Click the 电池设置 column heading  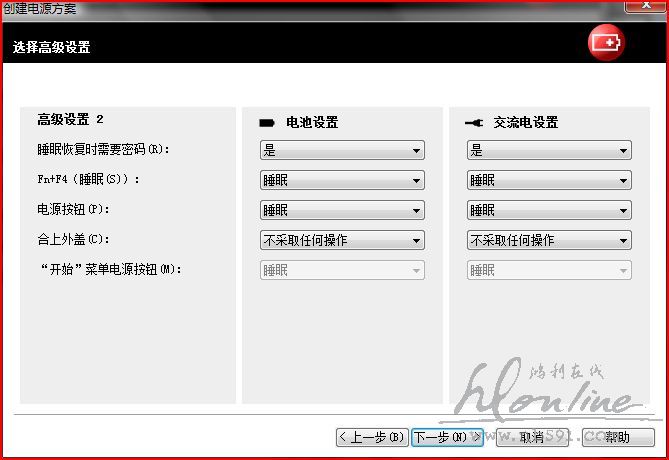[x=312, y=123]
